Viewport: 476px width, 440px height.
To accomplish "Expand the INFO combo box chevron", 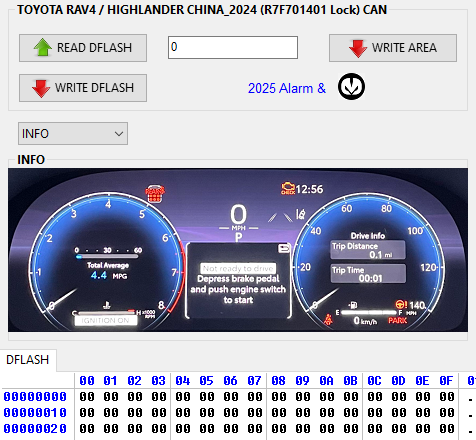I will pyautogui.click(x=119, y=134).
